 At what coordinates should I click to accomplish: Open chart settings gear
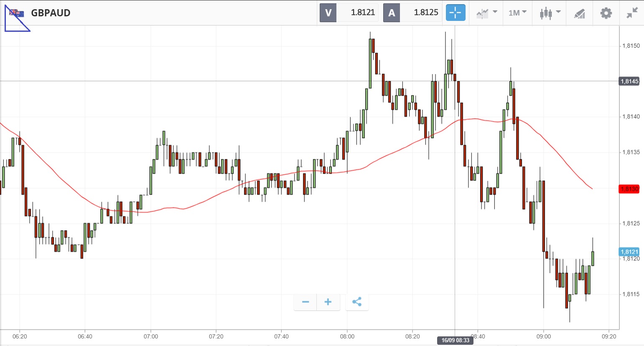pyautogui.click(x=606, y=13)
